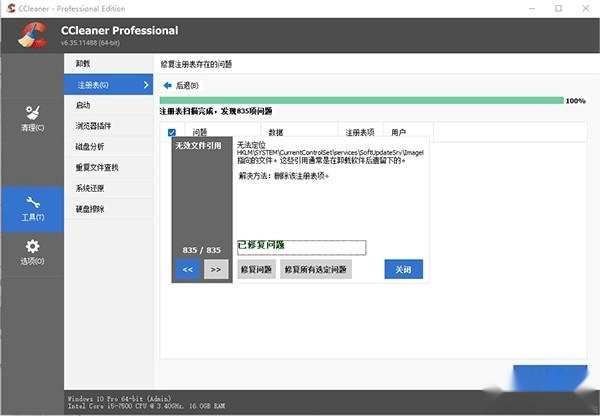The height and width of the screenshot is (416, 600).
Task: Click the 后退 back arrow icon
Action: (x=168, y=86)
